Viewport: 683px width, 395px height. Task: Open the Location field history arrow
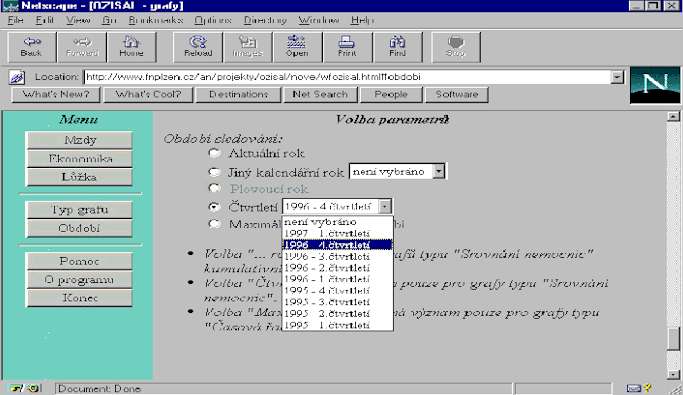[x=617, y=77]
